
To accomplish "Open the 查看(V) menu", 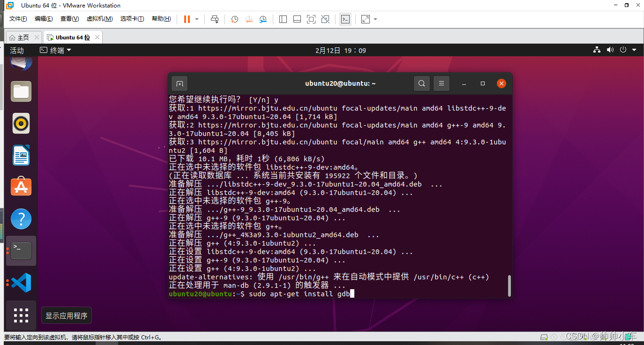I will click(69, 19).
